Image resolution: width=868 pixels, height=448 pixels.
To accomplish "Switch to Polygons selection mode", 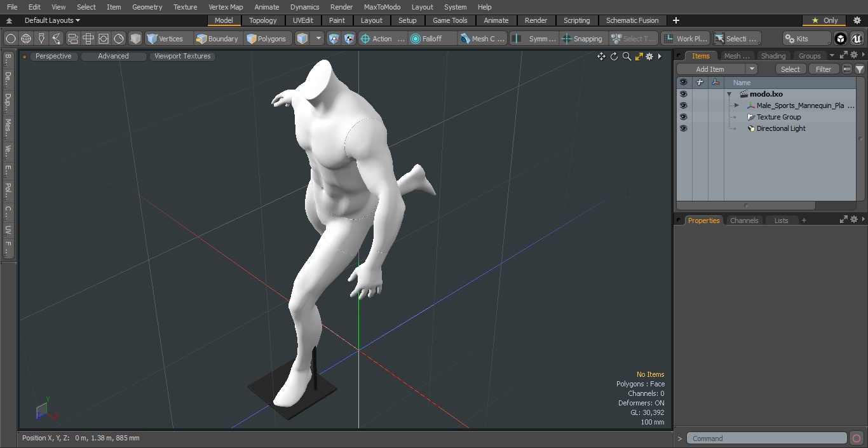I will click(268, 39).
